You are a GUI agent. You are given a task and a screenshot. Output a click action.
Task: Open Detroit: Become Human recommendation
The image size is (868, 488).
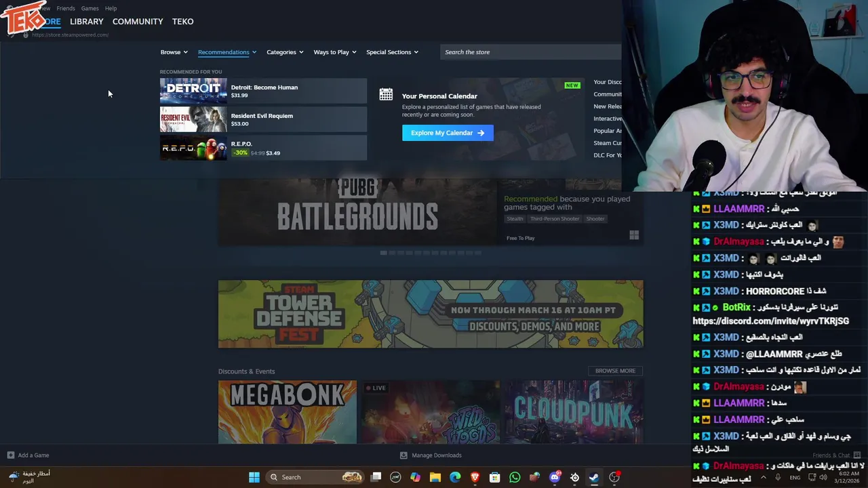[263, 91]
